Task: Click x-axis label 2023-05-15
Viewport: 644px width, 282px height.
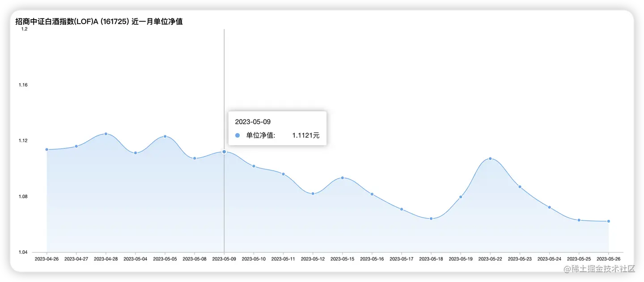Action: pyautogui.click(x=343, y=259)
